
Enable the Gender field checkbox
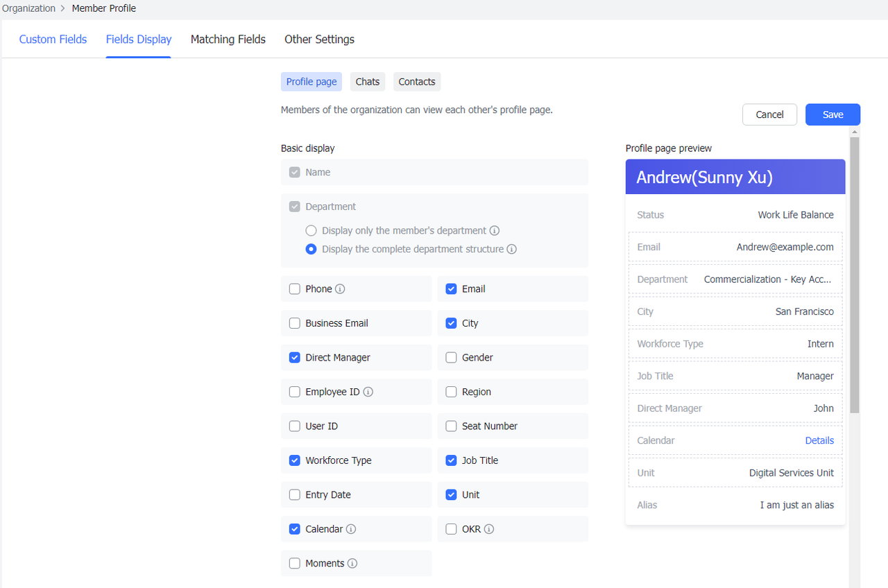coord(451,357)
